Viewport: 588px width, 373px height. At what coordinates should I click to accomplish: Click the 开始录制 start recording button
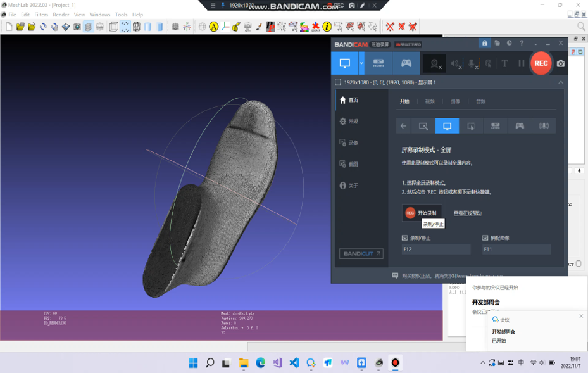point(422,213)
